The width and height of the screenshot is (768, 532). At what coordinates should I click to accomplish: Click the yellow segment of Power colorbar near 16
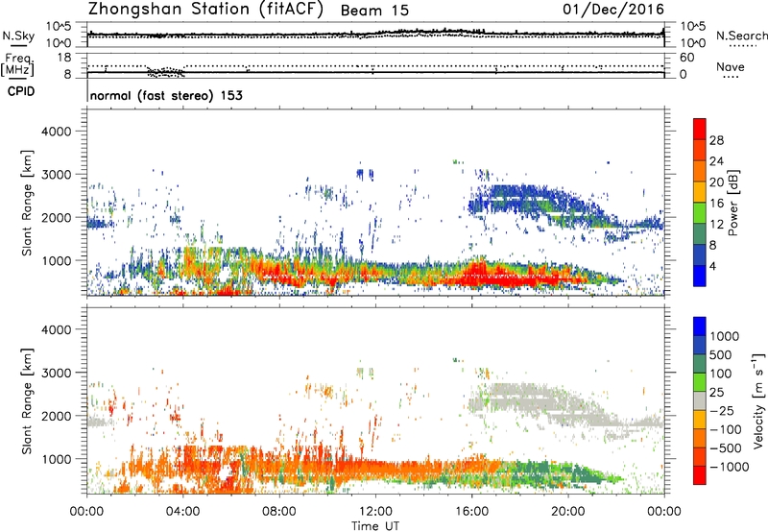[x=700, y=192]
